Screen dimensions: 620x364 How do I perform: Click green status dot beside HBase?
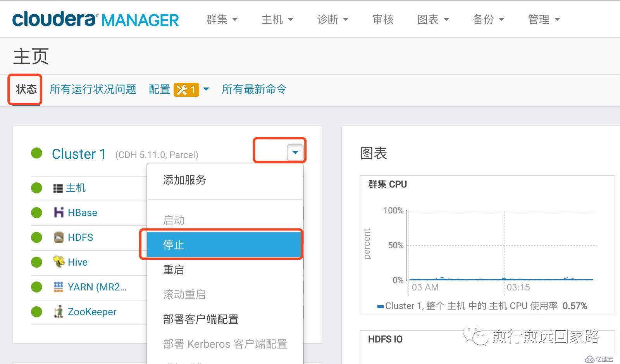coord(36,213)
